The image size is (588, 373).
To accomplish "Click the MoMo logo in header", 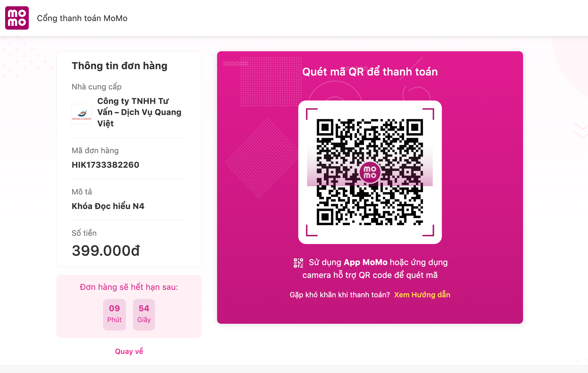I will coord(17,18).
